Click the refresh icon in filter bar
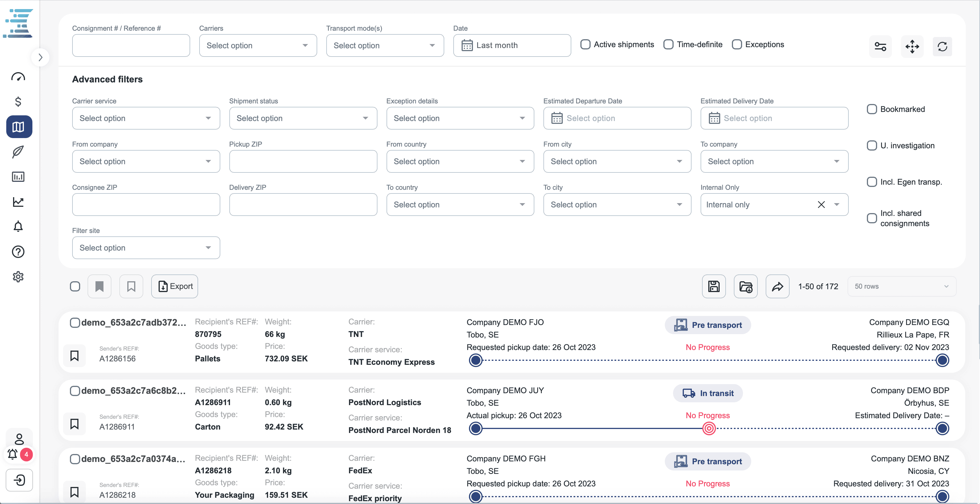This screenshot has height=504, width=980. pos(942,47)
